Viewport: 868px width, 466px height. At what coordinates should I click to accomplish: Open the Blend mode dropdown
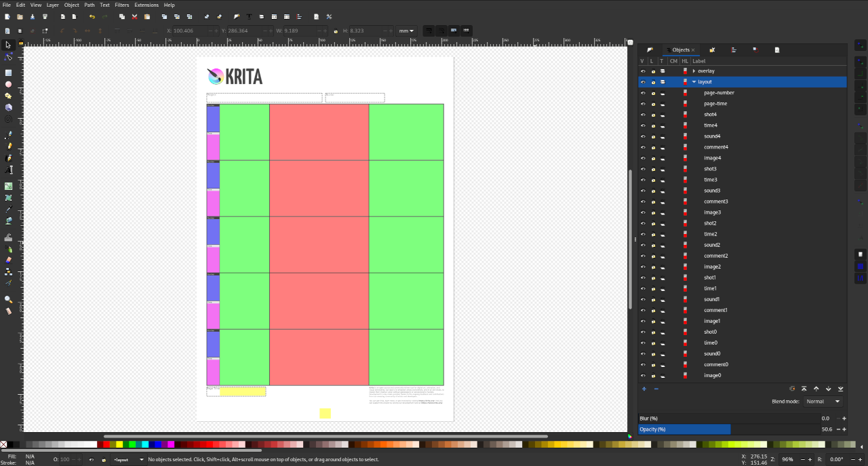[823, 402]
